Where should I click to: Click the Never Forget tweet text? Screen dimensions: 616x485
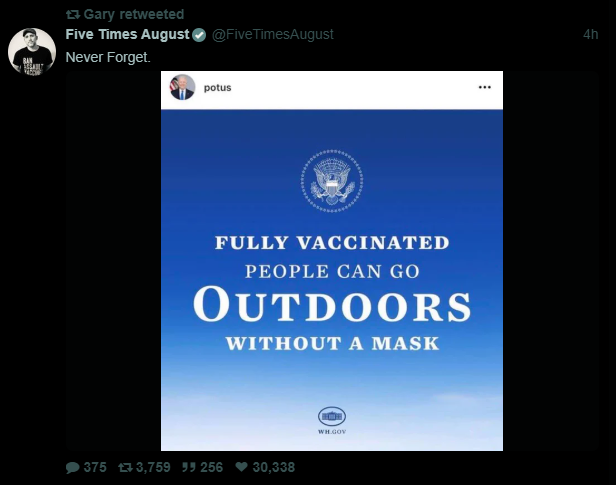pos(108,57)
